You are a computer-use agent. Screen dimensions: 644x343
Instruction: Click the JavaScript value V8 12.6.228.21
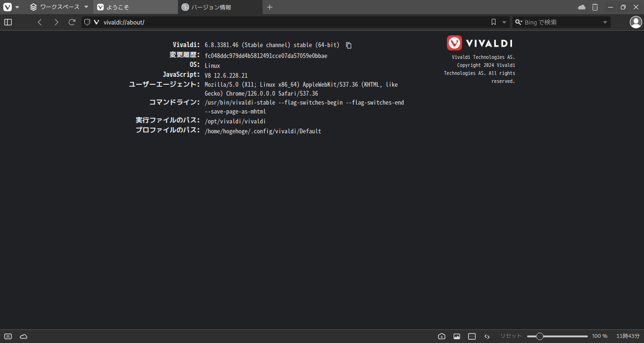[226, 75]
